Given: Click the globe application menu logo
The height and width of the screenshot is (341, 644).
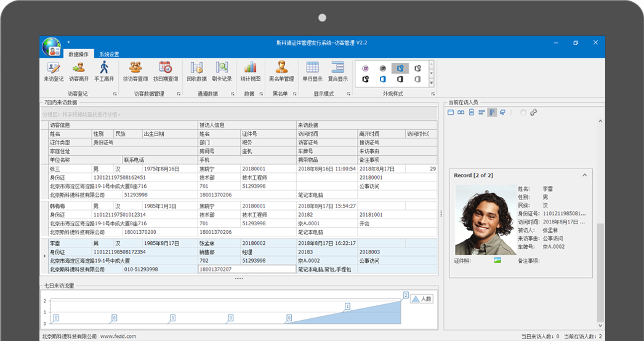Looking at the screenshot, I should [x=51, y=47].
